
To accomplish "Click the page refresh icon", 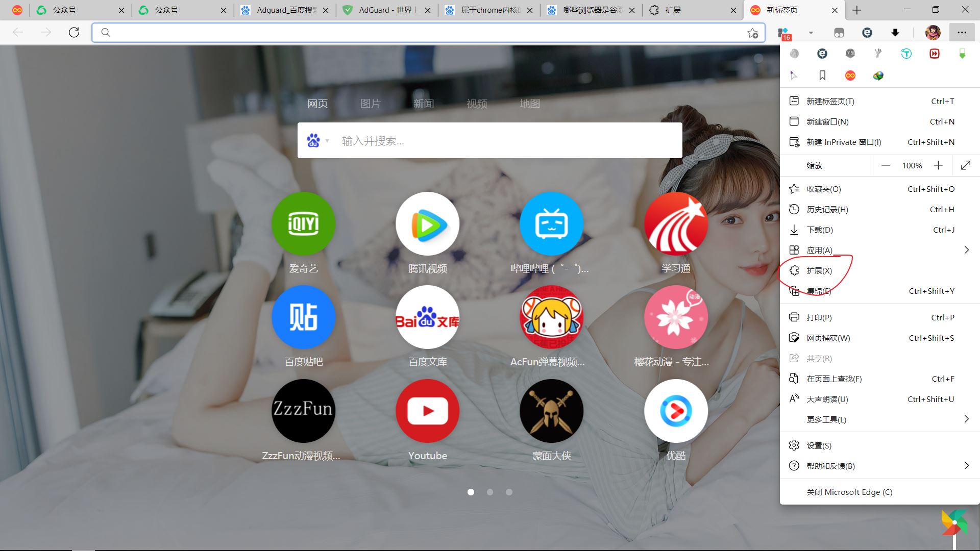I will click(x=74, y=32).
